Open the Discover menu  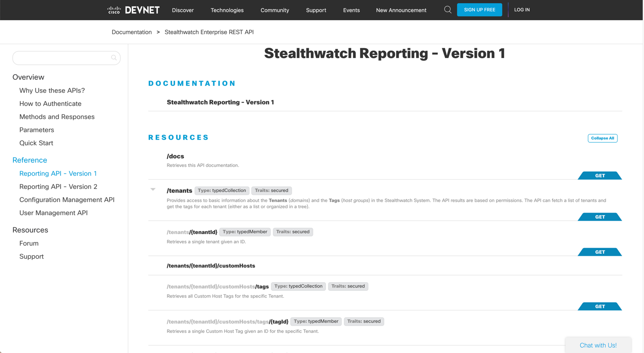pos(183,10)
